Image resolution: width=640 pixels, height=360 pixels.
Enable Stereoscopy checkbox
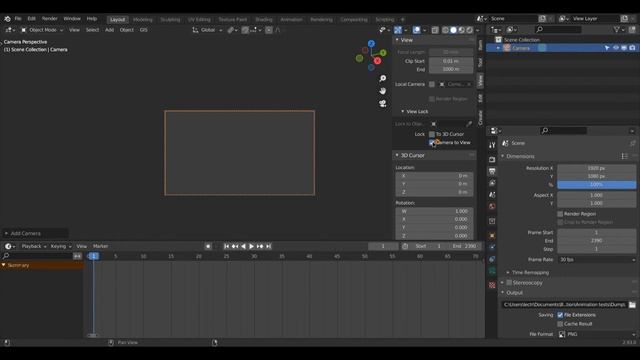point(509,282)
